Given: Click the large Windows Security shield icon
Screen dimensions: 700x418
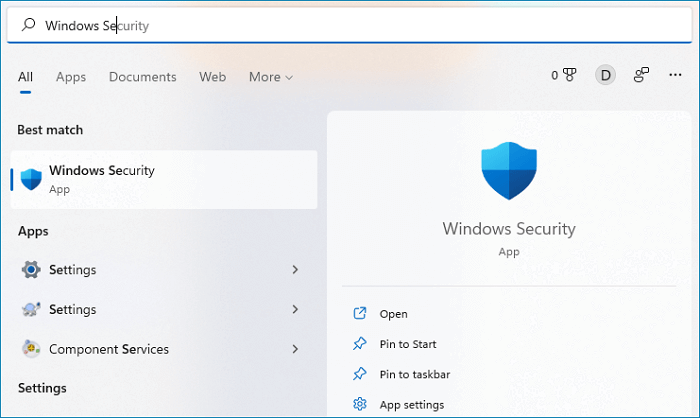Looking at the screenshot, I should tap(510, 174).
